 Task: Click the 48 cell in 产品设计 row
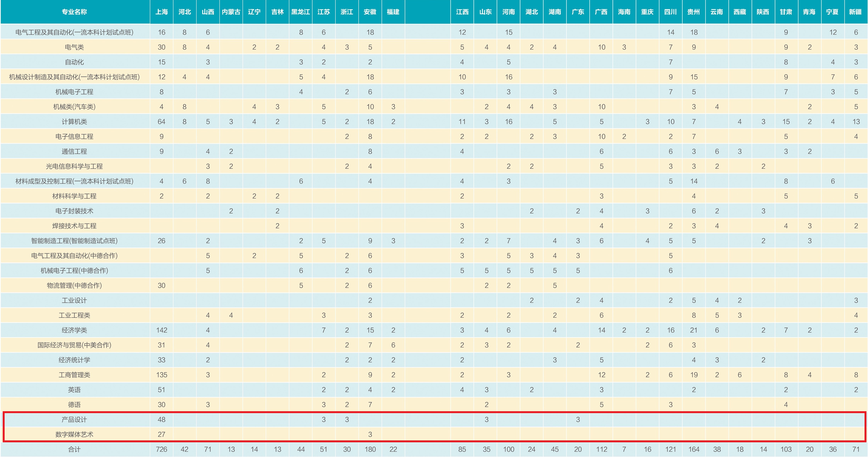tap(161, 420)
